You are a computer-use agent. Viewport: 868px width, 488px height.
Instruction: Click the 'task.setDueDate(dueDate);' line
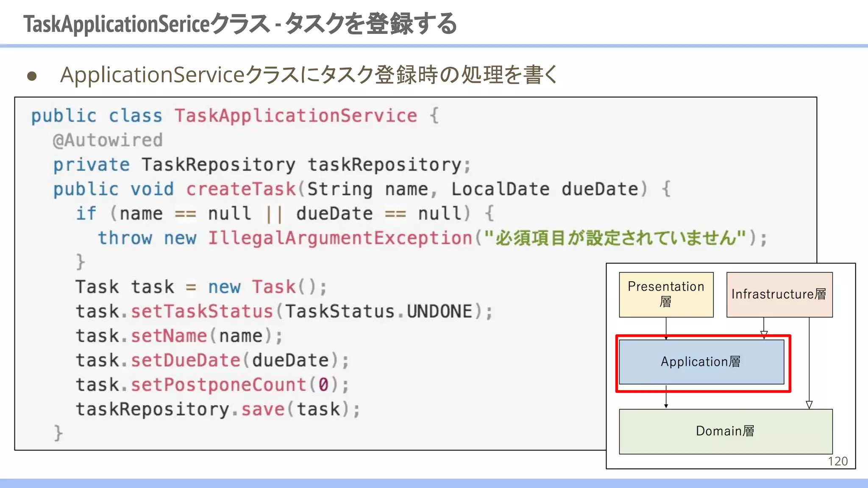pyautogui.click(x=212, y=360)
